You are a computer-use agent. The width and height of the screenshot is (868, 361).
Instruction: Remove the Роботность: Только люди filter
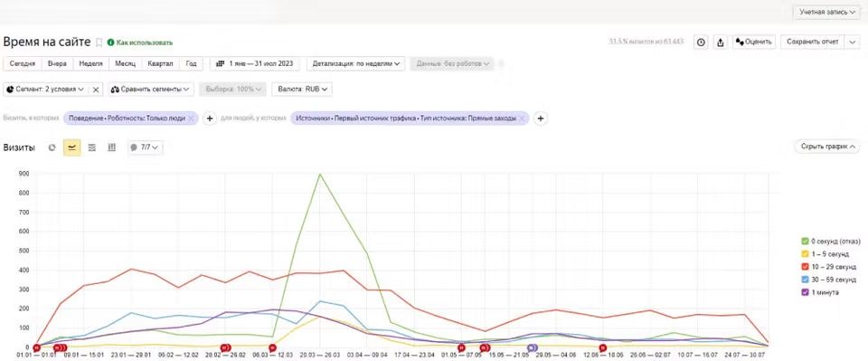[x=191, y=118]
